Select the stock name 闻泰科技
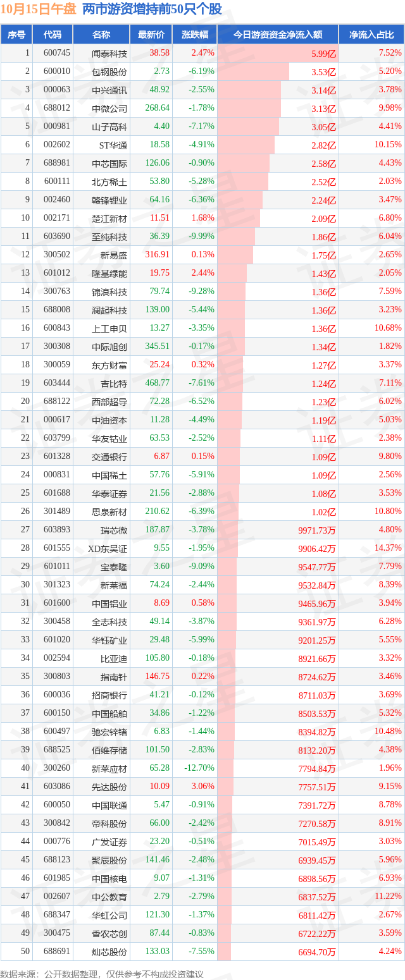This screenshot has height=980, width=405. (x=109, y=54)
